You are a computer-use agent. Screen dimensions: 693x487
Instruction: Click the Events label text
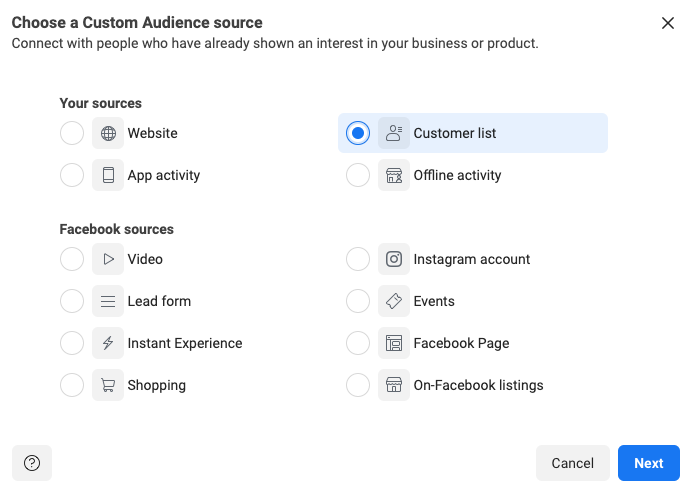(x=434, y=301)
